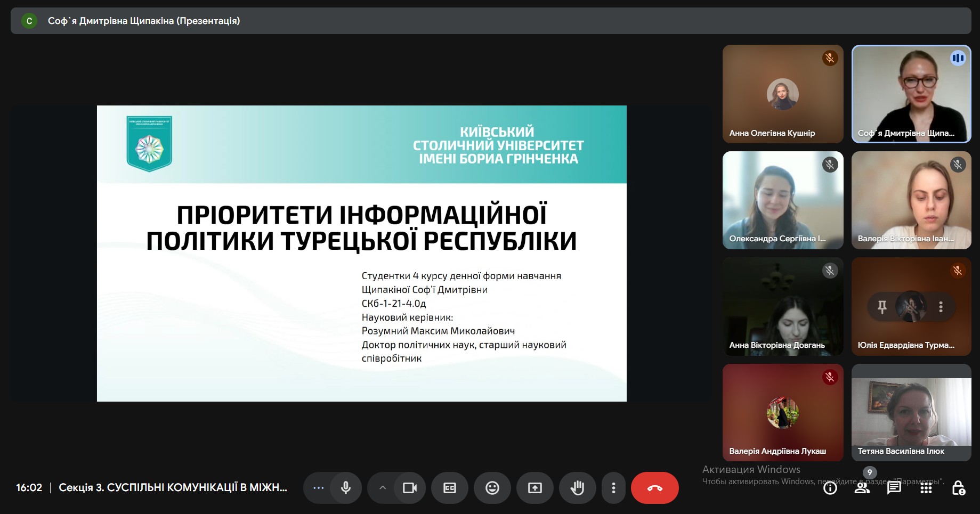Screen dimensions: 980x514
Task: Pin Юлія Едвардівна's tile
Action: pos(882,307)
